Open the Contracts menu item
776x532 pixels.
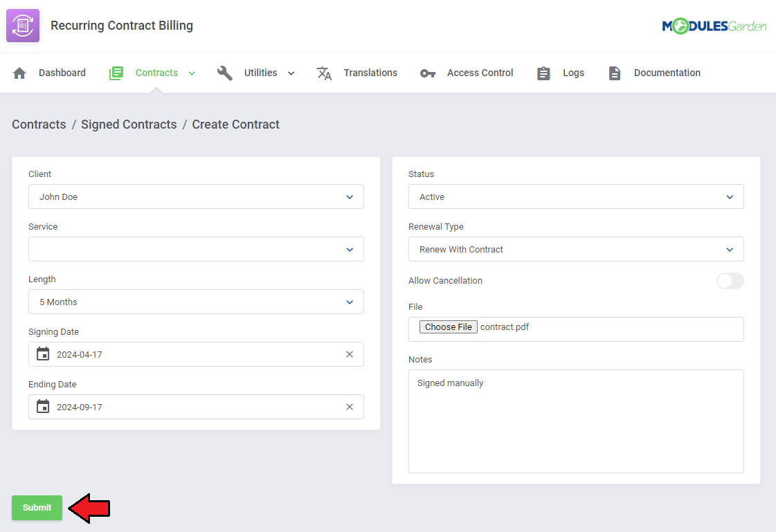[x=156, y=73]
